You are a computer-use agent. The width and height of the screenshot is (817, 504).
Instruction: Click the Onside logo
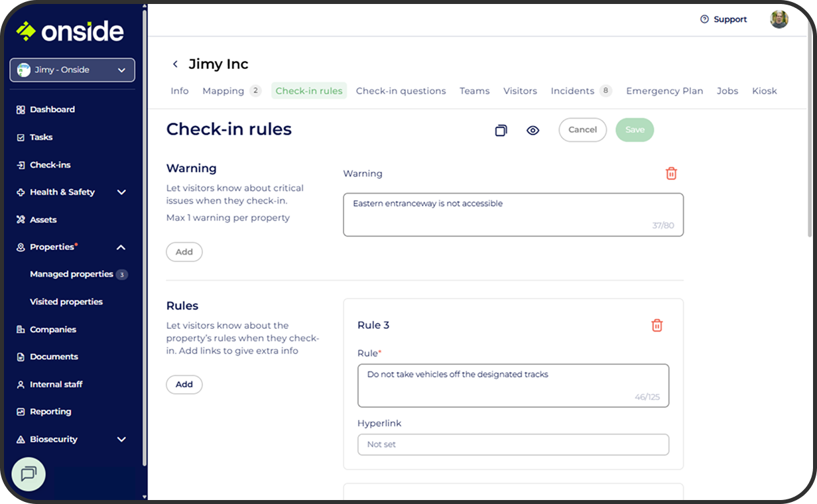point(70,31)
